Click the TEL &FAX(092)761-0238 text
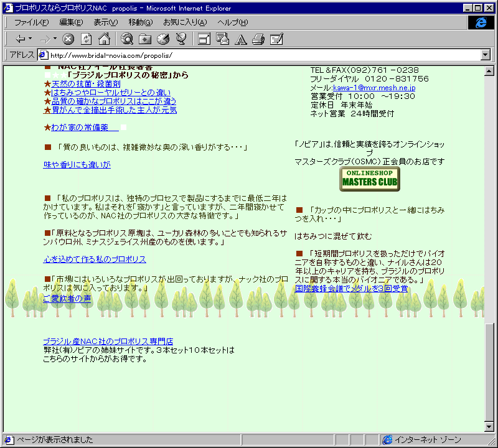The width and height of the screenshot is (498, 448). 365,70
